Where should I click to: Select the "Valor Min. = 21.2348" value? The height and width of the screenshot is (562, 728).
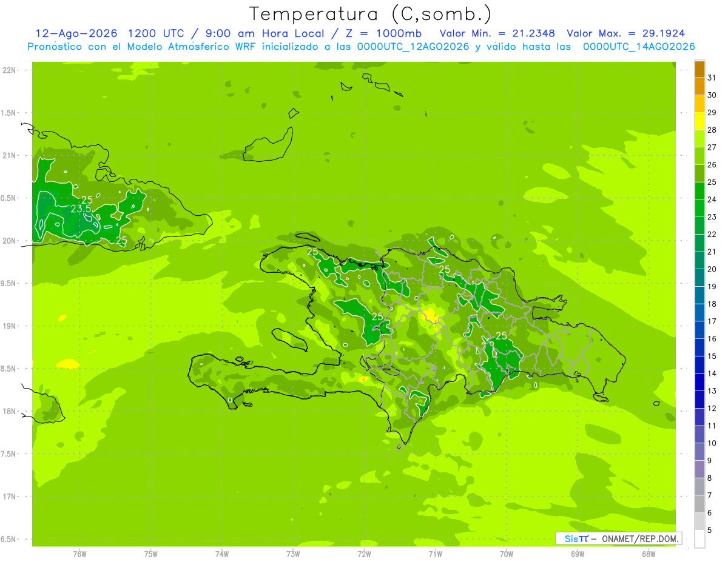tap(497, 33)
